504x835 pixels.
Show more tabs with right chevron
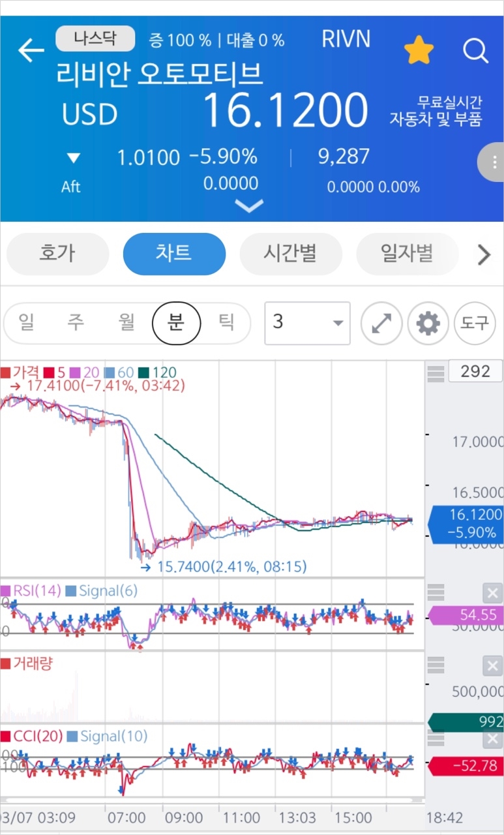tap(484, 254)
